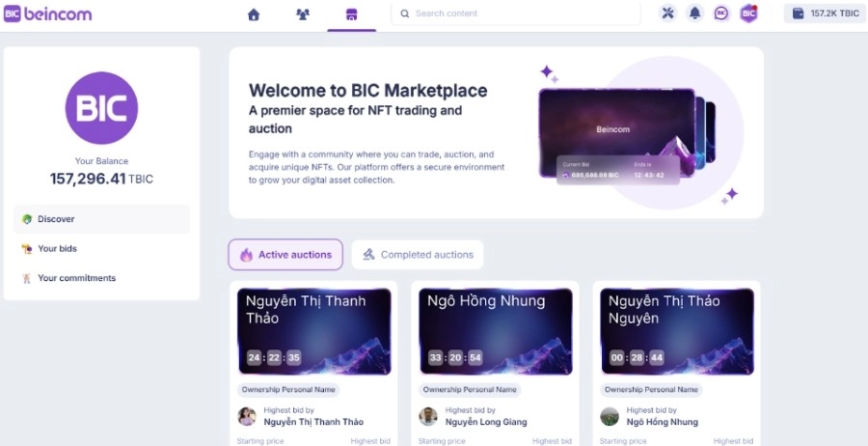Image resolution: width=868 pixels, height=446 pixels.
Task: Click the 00:28:44 countdown timer
Action: [x=637, y=358]
